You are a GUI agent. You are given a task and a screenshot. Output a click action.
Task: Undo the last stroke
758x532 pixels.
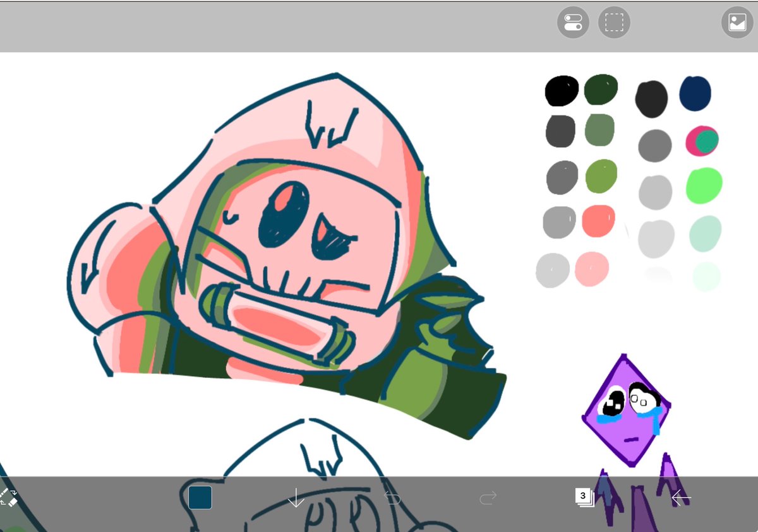[x=392, y=499]
